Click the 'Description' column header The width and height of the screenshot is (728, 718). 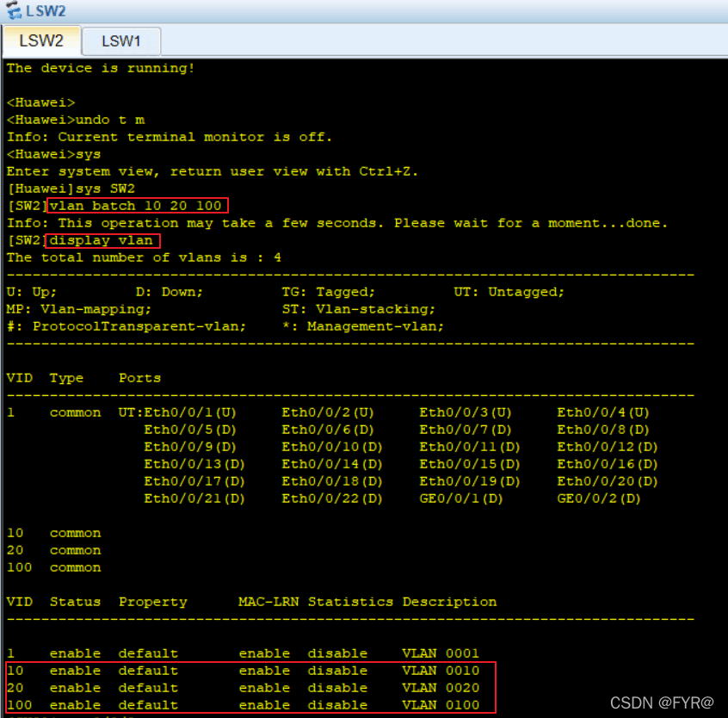pyautogui.click(x=449, y=602)
